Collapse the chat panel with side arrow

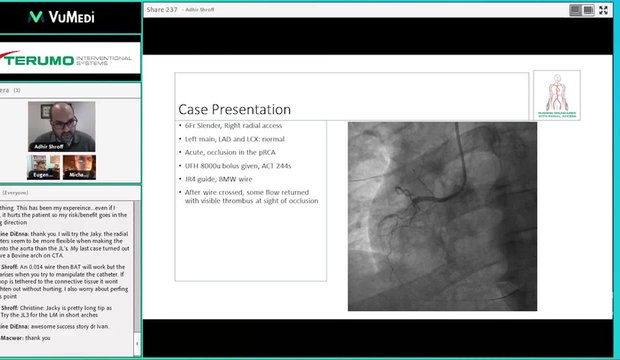137,343
